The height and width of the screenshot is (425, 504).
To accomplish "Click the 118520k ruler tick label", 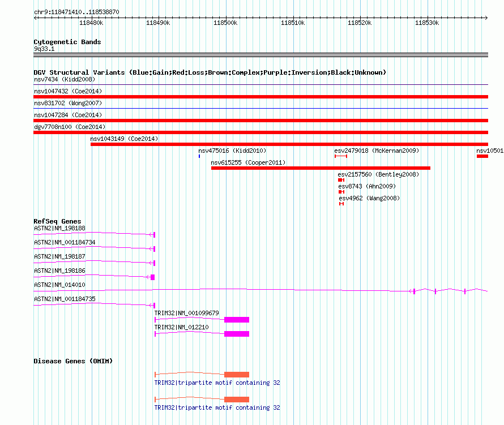I will 360,23.
